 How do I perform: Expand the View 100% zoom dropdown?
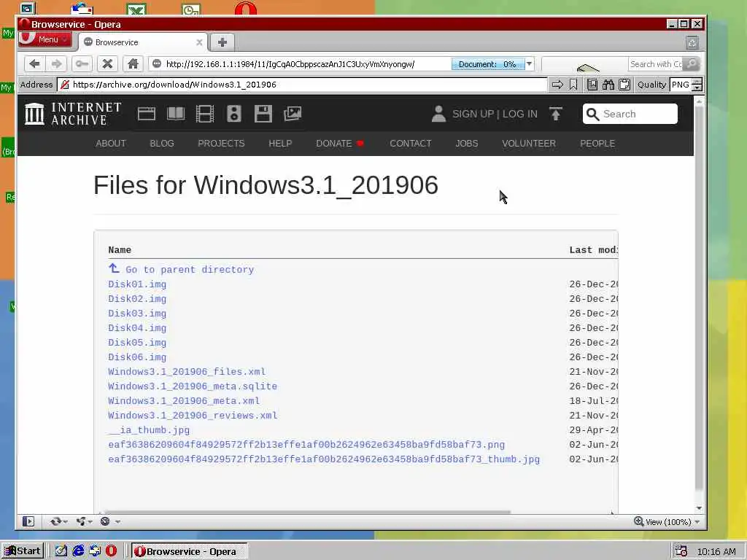pyautogui.click(x=697, y=522)
